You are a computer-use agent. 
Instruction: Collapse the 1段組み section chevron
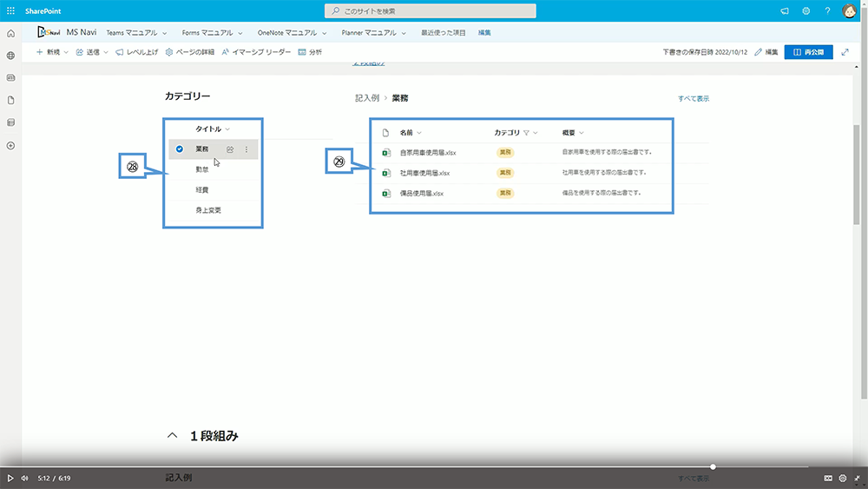tap(172, 436)
